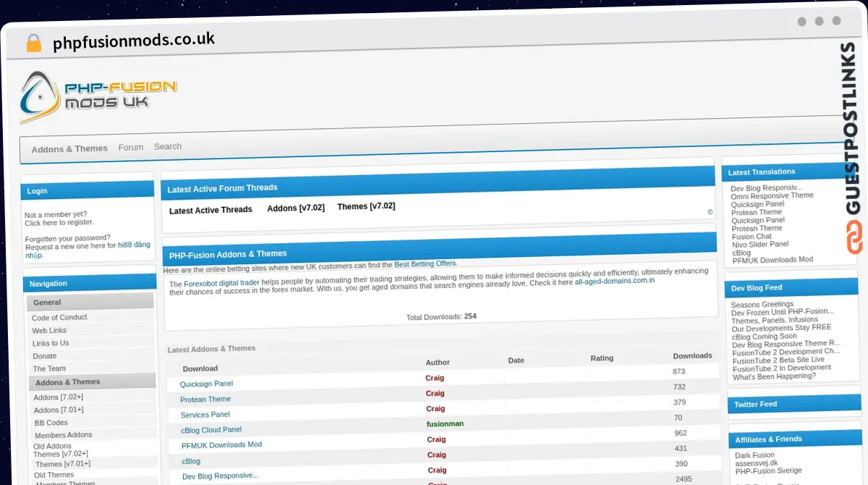Open the cBlog Cloud Panel download

point(211,430)
